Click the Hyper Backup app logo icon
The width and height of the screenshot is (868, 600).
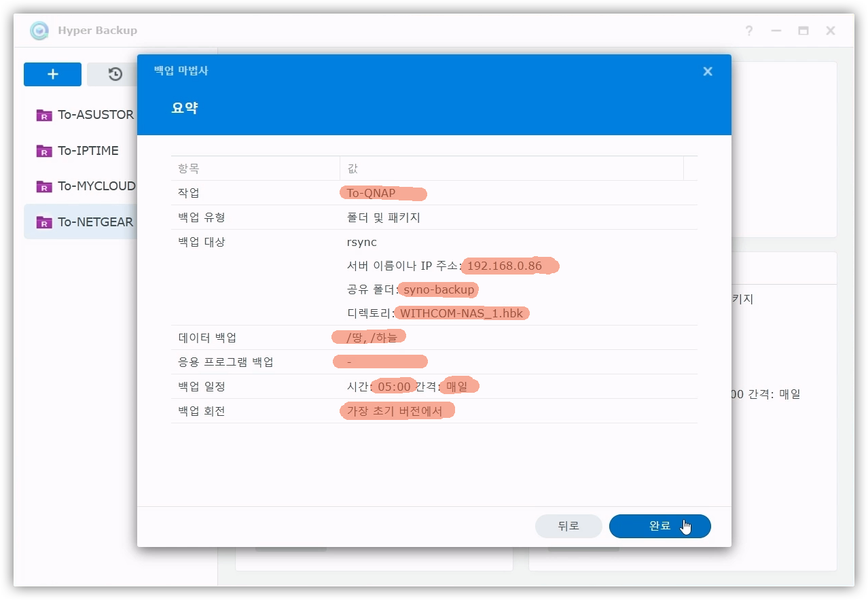[39, 31]
